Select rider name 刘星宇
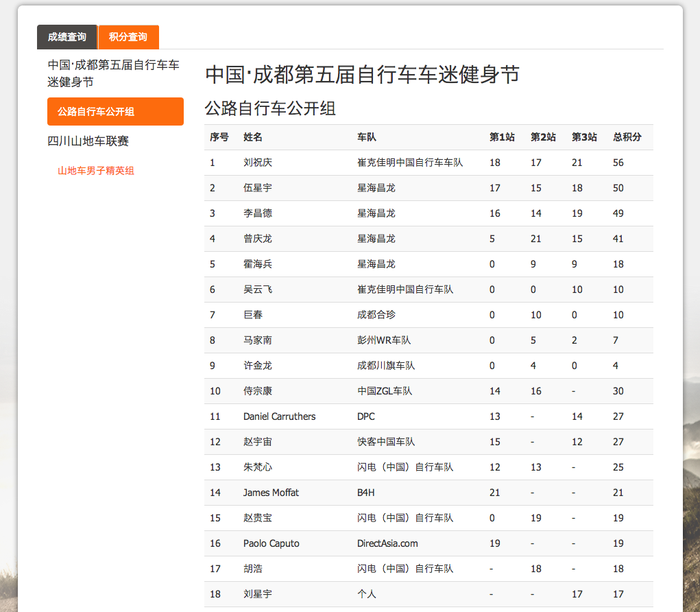Screen dimensions: 700x612 click(258, 594)
